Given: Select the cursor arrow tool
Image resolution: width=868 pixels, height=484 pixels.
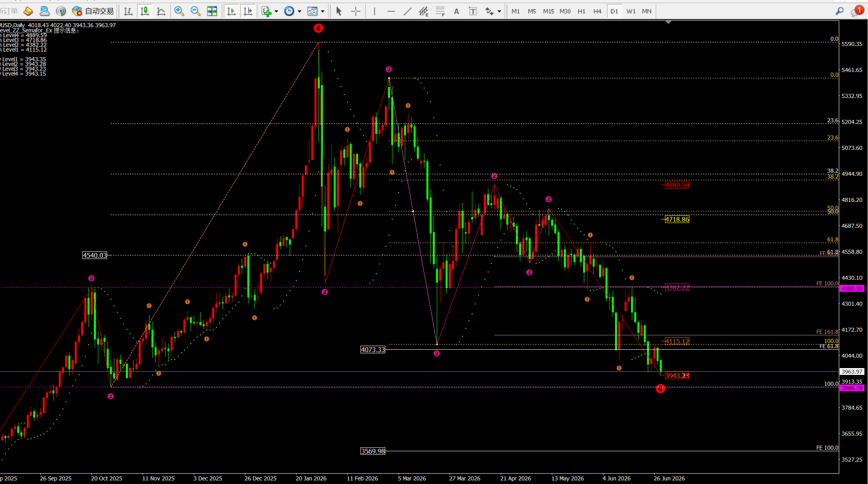Looking at the screenshot, I should (339, 11).
